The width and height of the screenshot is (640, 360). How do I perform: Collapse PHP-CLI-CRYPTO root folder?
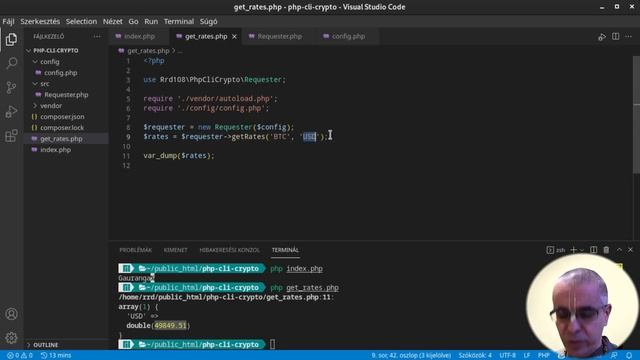pos(56,51)
